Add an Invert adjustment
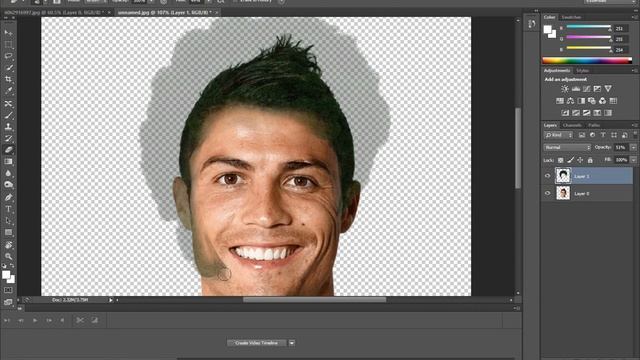640x360 pixels. coord(565,113)
